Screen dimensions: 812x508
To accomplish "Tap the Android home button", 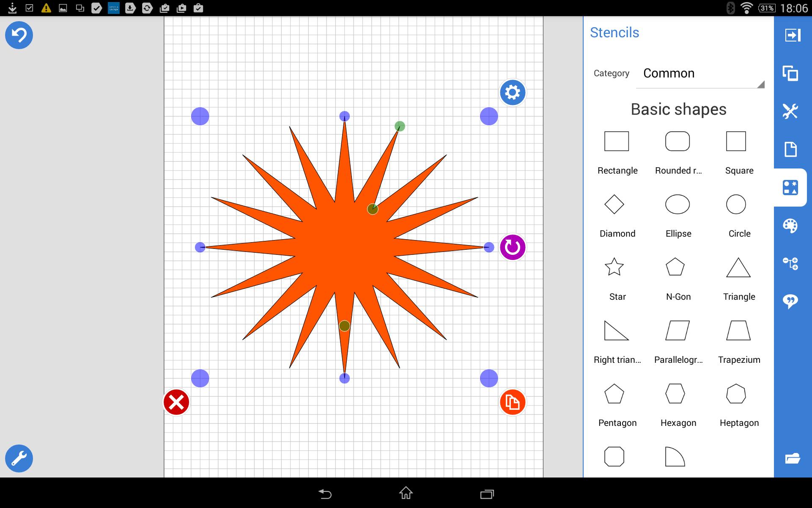I will click(406, 493).
